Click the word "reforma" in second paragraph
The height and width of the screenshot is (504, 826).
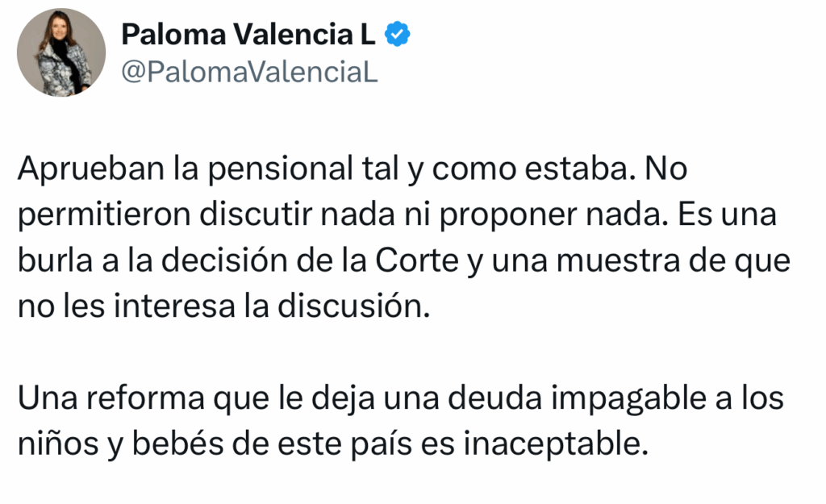[x=145, y=398]
